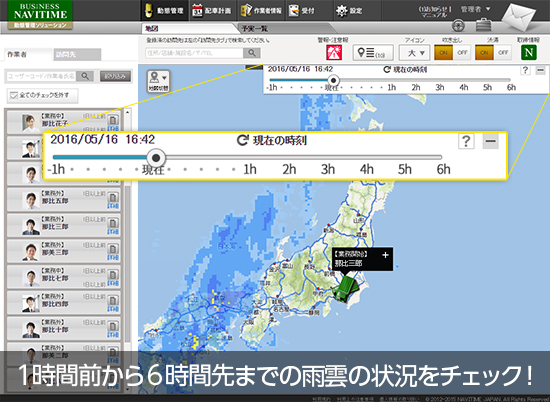Click the briefcase icon in header
The height and width of the screenshot is (402, 550).
coord(483,25)
